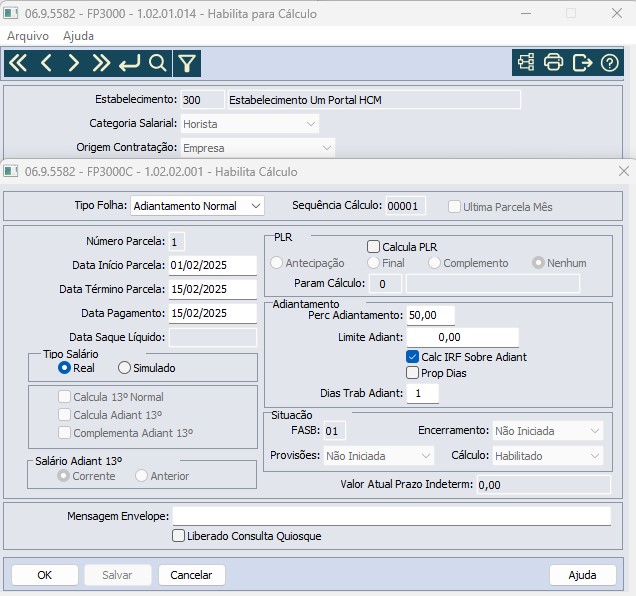Check Calcula 13º Normal
Image resolution: width=636 pixels, height=596 pixels.
tap(64, 396)
